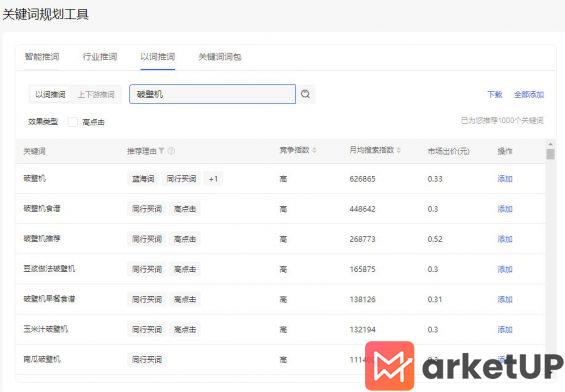Click the market bid value 0.31

(435, 299)
